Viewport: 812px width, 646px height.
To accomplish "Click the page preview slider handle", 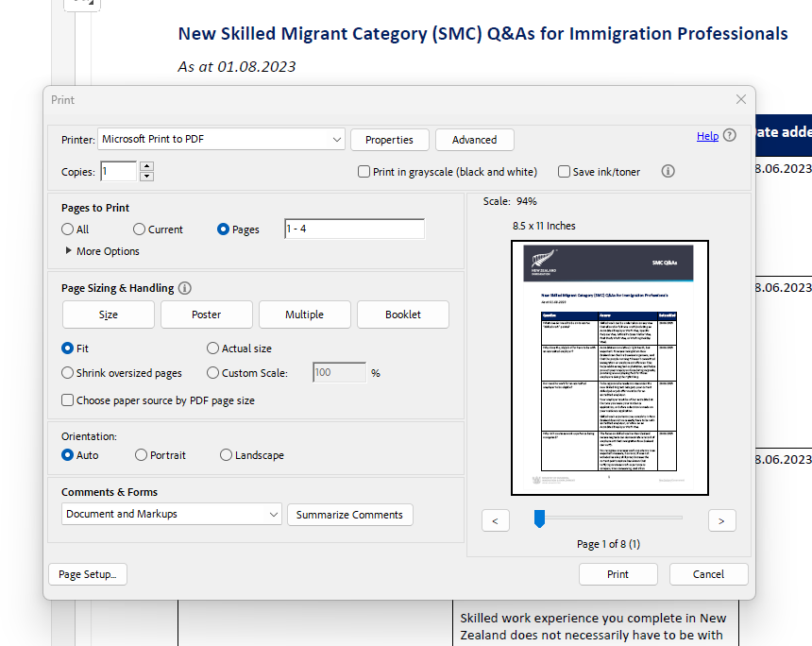I will [540, 518].
